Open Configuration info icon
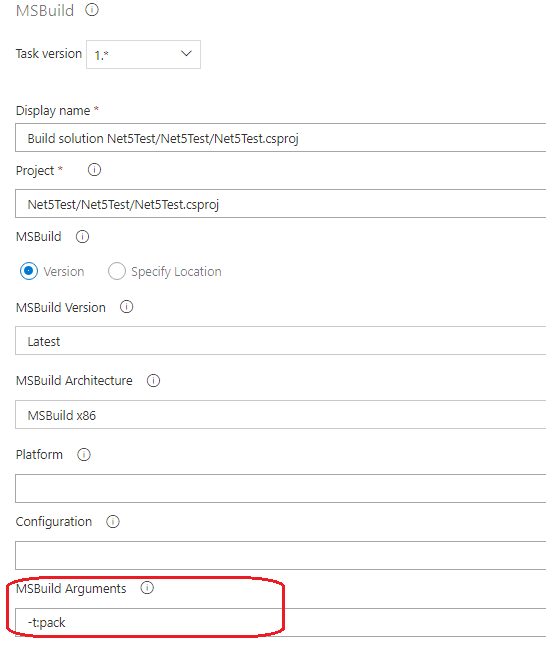This screenshot has width=546, height=645. point(113,522)
